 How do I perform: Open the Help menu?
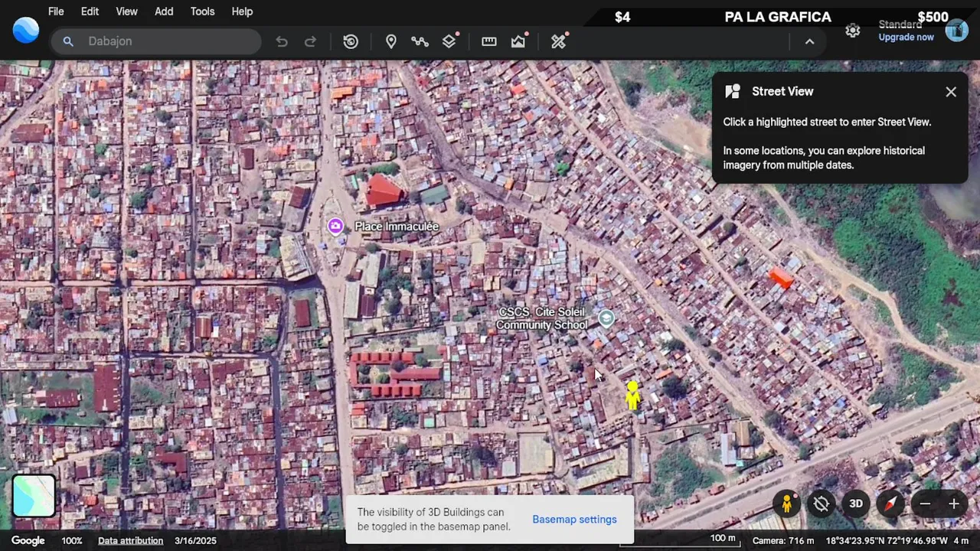(x=242, y=11)
